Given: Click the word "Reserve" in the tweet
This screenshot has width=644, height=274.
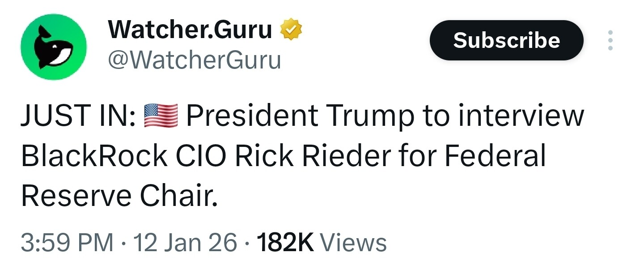Looking at the screenshot, I should [76, 196].
